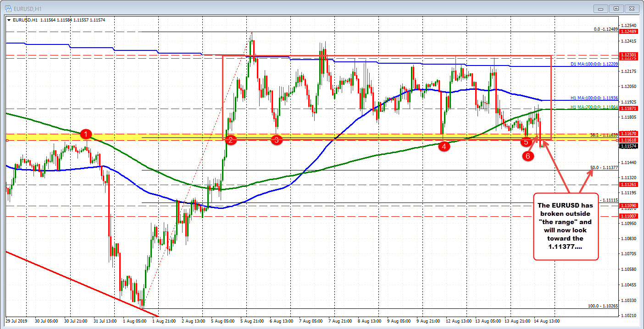Click 1.12540 on the price axis
644x329 pixels.
coord(629,26)
